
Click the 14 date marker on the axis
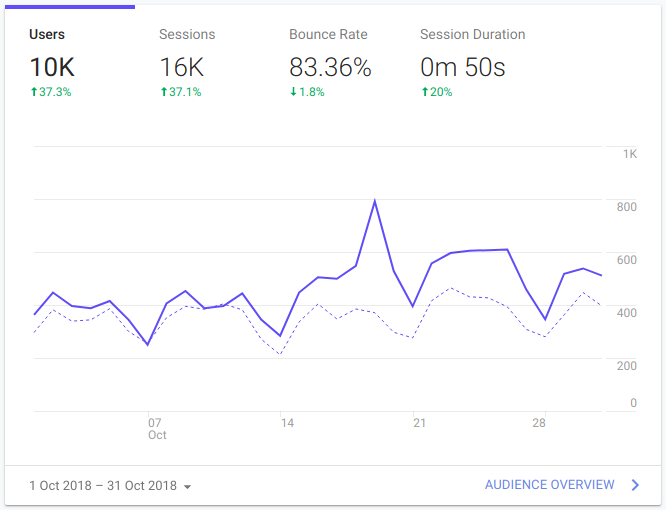(x=287, y=423)
